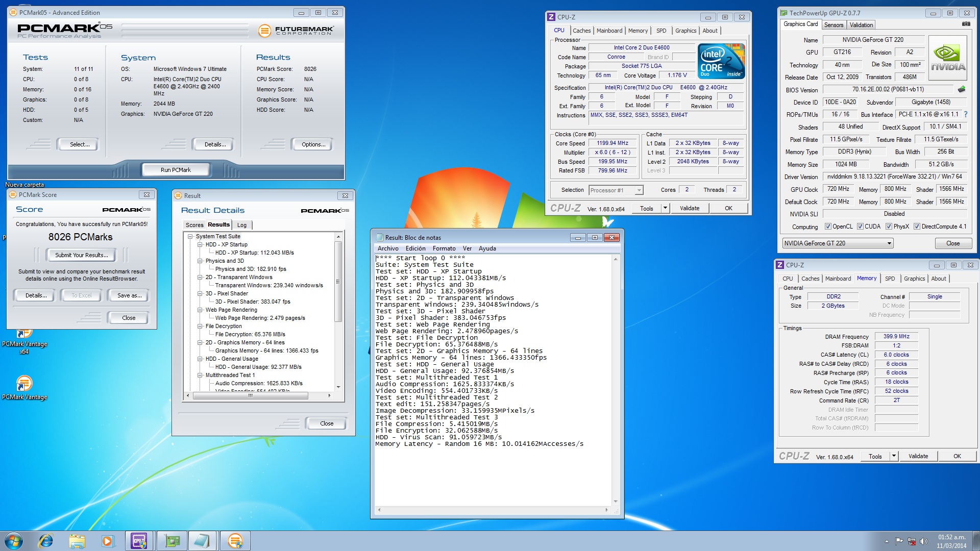The height and width of the screenshot is (551, 980).
Task: Click the Notepad vertical scrollbar down arrow
Action: coord(616,501)
